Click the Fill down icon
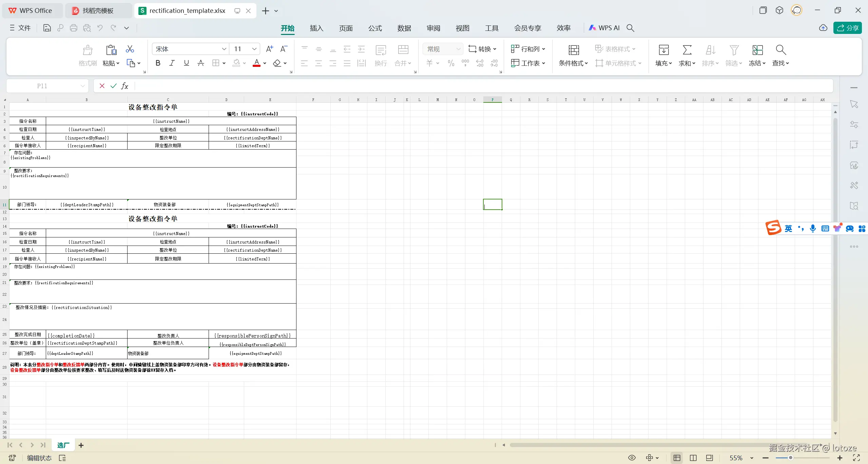 click(663, 50)
